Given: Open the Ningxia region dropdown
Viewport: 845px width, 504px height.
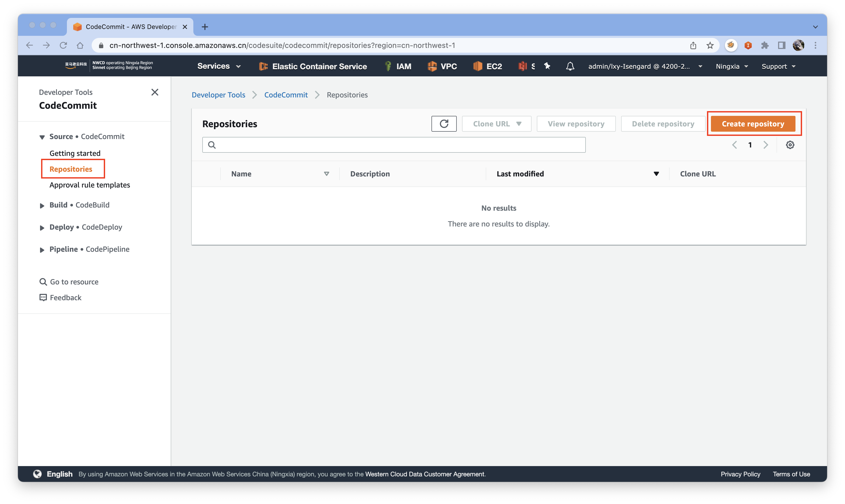Looking at the screenshot, I should click(x=731, y=66).
